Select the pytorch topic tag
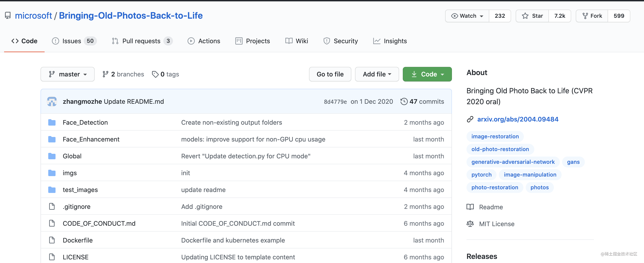The width and height of the screenshot is (644, 263). tap(481, 175)
